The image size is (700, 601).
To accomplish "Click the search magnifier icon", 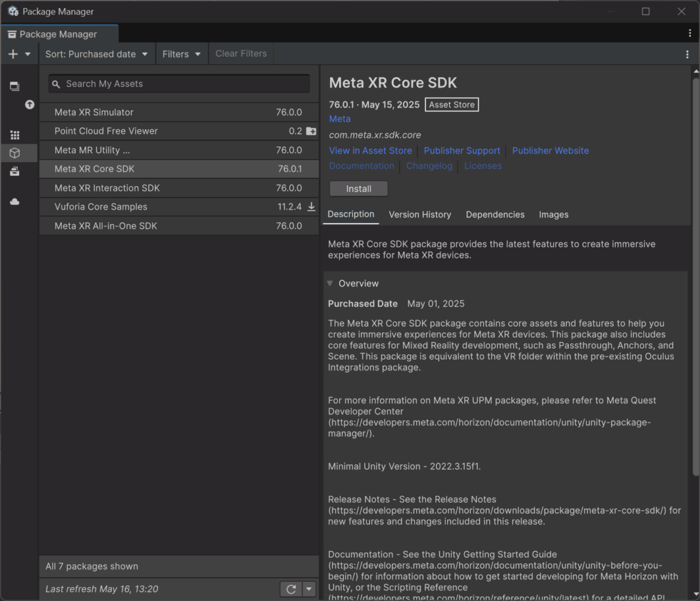I will tap(56, 84).
